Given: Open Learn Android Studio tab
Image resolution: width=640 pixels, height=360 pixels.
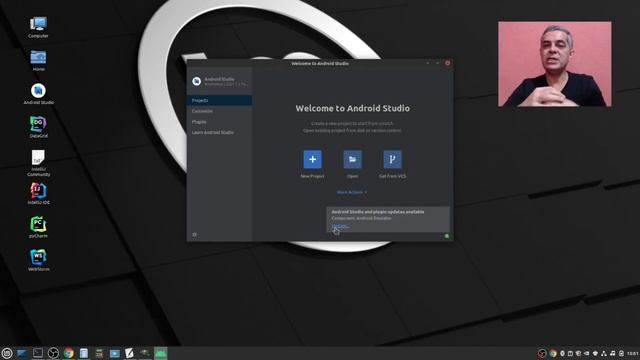Looking at the screenshot, I should [x=219, y=133].
